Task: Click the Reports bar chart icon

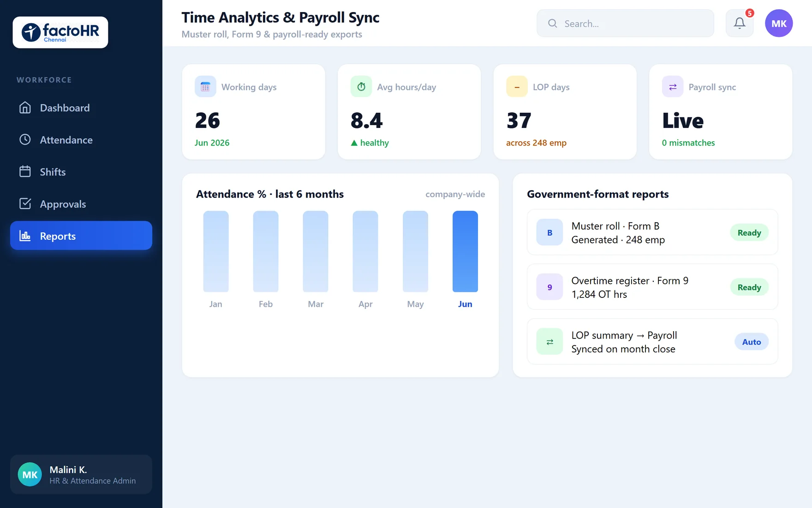Action: (x=25, y=236)
